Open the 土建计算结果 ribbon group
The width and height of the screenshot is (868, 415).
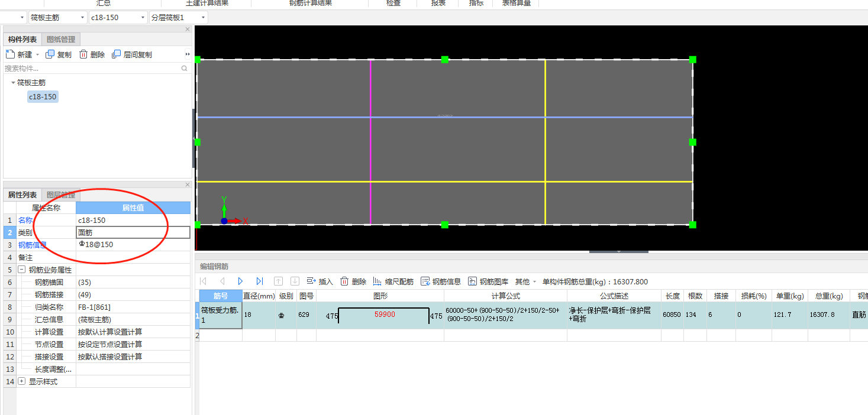click(x=206, y=3)
